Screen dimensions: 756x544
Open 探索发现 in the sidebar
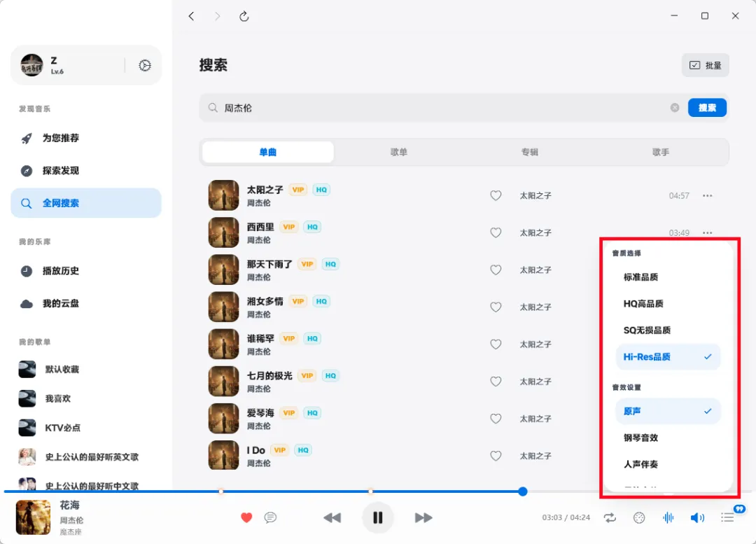coord(86,171)
